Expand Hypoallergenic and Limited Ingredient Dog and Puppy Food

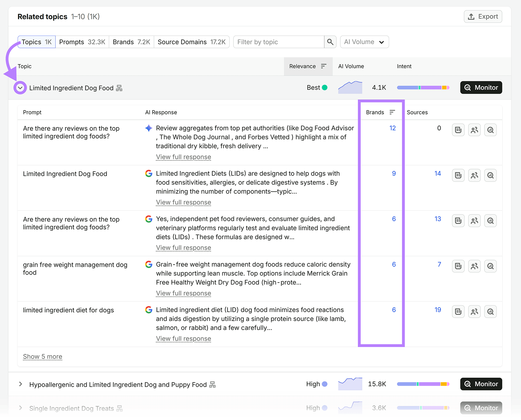(21, 384)
